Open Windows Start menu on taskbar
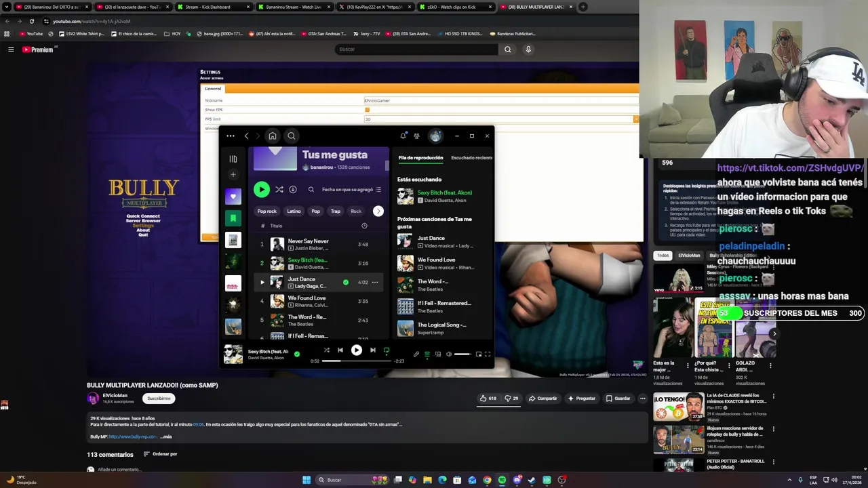Viewport: 868px width, 488px height. (307, 480)
